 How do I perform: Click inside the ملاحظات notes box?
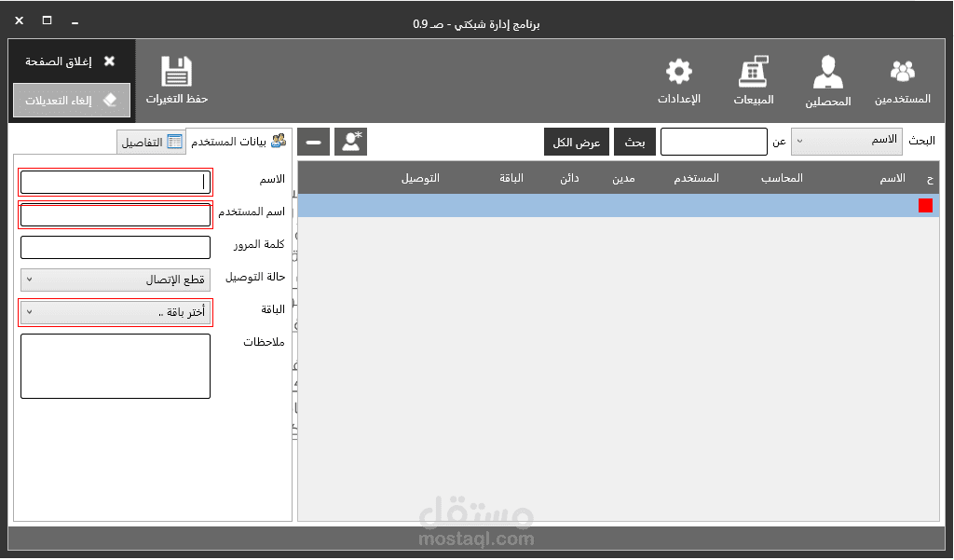pos(115,365)
